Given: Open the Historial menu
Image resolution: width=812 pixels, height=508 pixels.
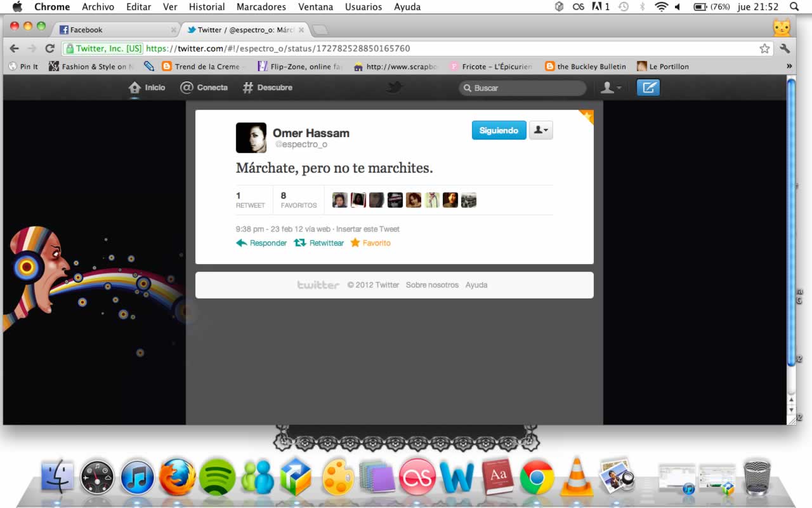Looking at the screenshot, I should coord(207,7).
